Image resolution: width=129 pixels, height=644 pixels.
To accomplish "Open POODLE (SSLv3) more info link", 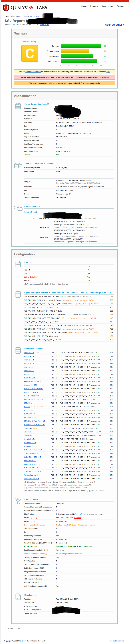I will [x=78, y=518].
